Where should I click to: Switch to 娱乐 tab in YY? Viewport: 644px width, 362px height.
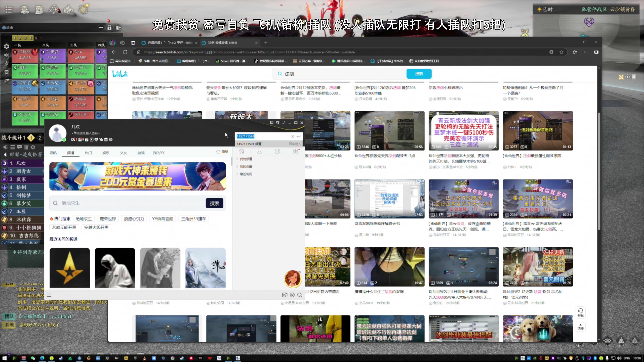pyautogui.click(x=106, y=153)
